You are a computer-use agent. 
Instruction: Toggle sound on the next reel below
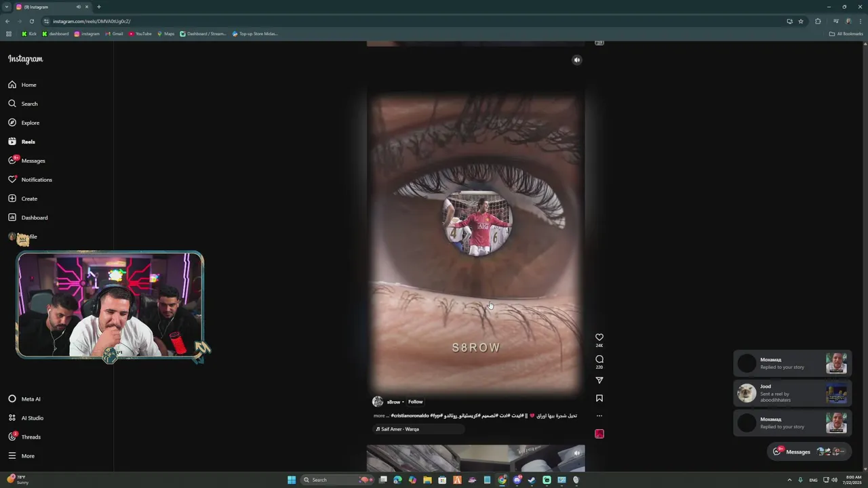click(577, 453)
